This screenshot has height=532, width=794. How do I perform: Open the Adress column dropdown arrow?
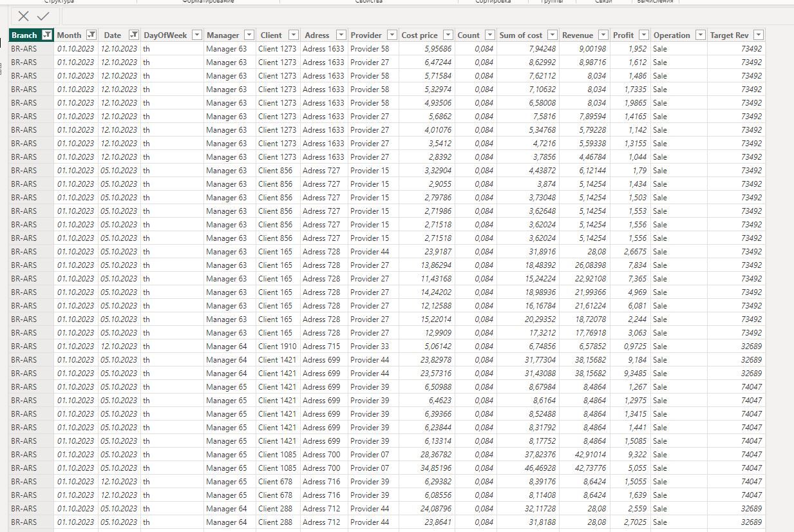tap(341, 35)
